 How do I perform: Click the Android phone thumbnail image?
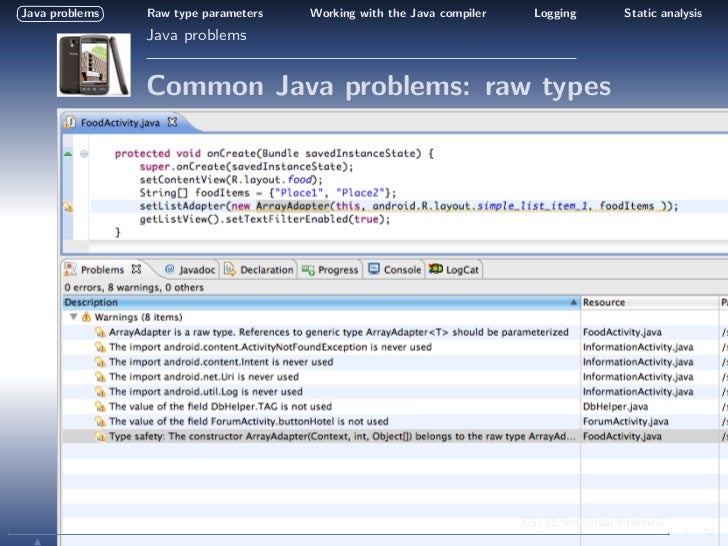coord(93,65)
